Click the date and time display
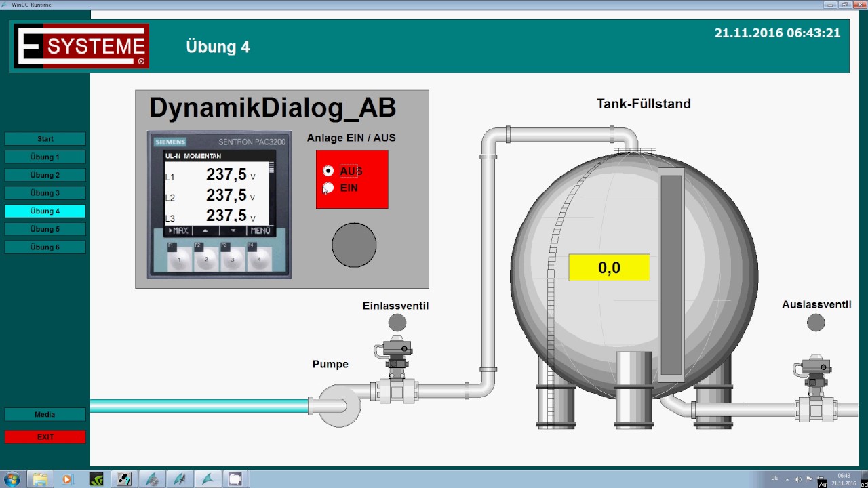Viewport: 868px width, 488px height. tap(777, 33)
